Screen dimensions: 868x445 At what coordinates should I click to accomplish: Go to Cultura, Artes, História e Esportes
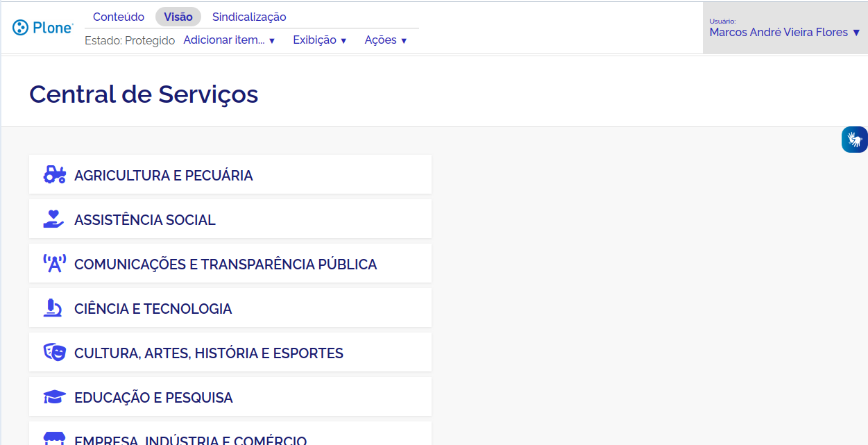209,353
